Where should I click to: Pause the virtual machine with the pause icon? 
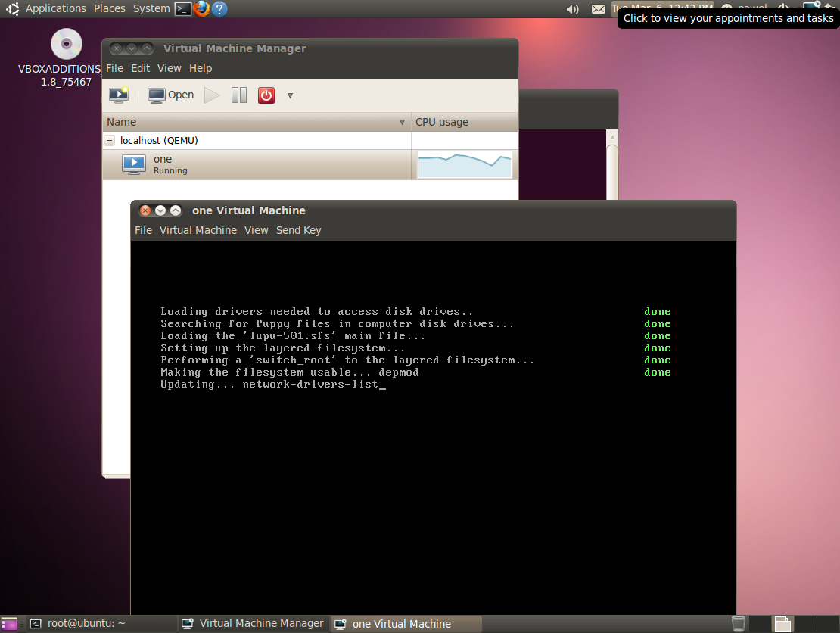click(x=239, y=95)
